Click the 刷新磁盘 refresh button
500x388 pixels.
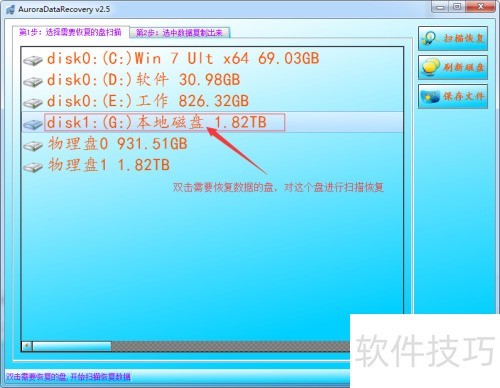point(453,67)
